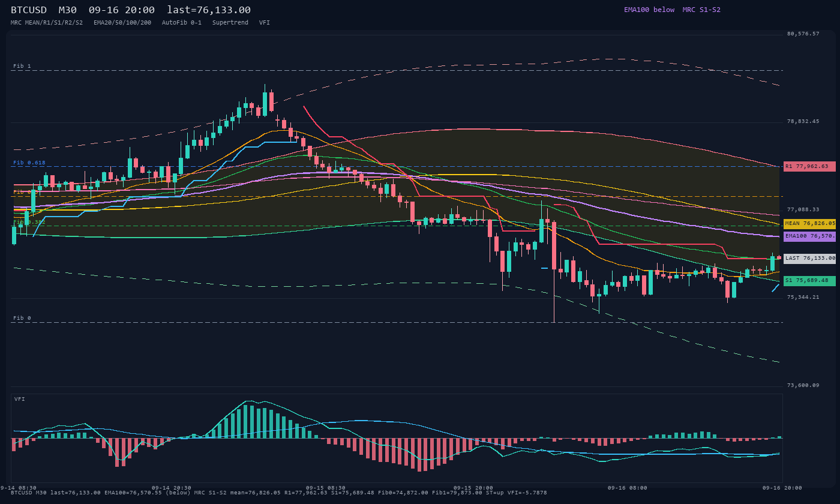Image resolution: width=840 pixels, height=504 pixels.
Task: Click the "MRC S1-S2" zone status text
Action: pos(701,10)
